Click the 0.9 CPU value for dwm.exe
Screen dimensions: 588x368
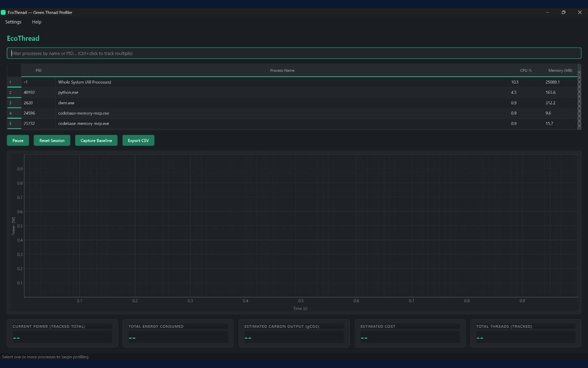pyautogui.click(x=514, y=103)
